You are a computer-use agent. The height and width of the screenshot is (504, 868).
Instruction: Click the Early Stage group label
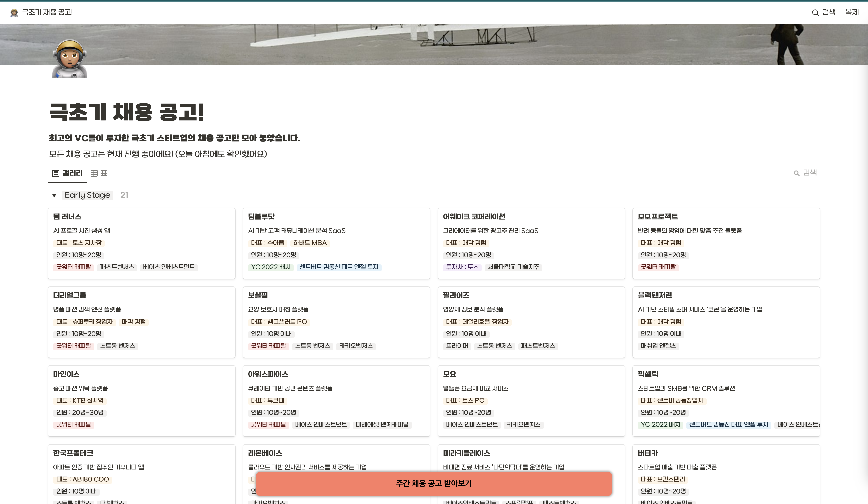(x=87, y=195)
